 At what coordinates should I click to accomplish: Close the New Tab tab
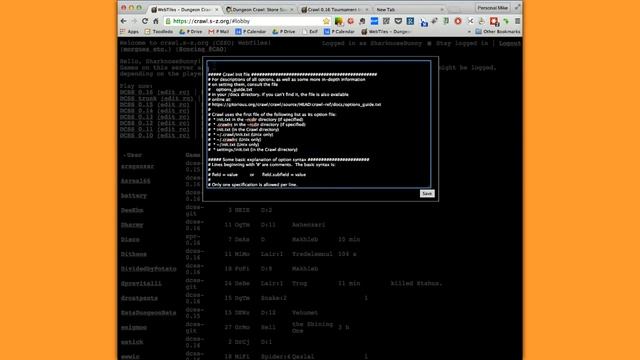(442, 9)
